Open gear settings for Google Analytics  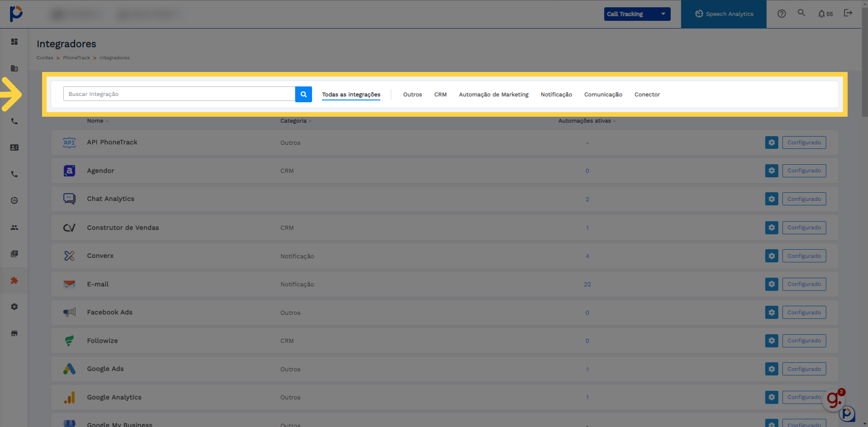click(772, 397)
